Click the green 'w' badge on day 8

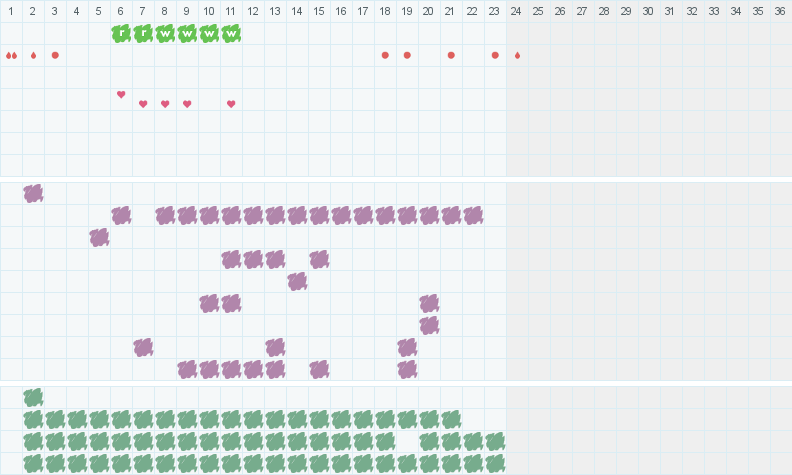[165, 34]
